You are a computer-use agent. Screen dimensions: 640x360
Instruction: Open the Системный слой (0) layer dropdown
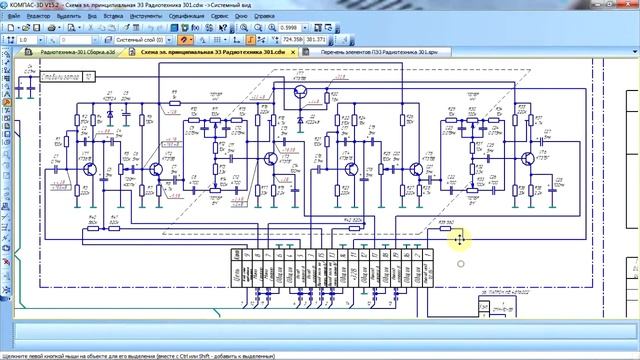pyautogui.click(x=169, y=40)
